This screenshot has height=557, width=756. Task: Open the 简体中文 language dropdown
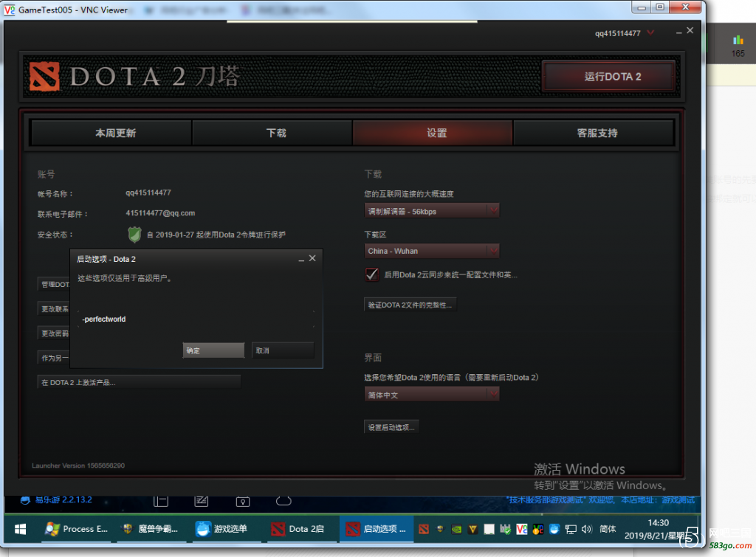click(431, 395)
